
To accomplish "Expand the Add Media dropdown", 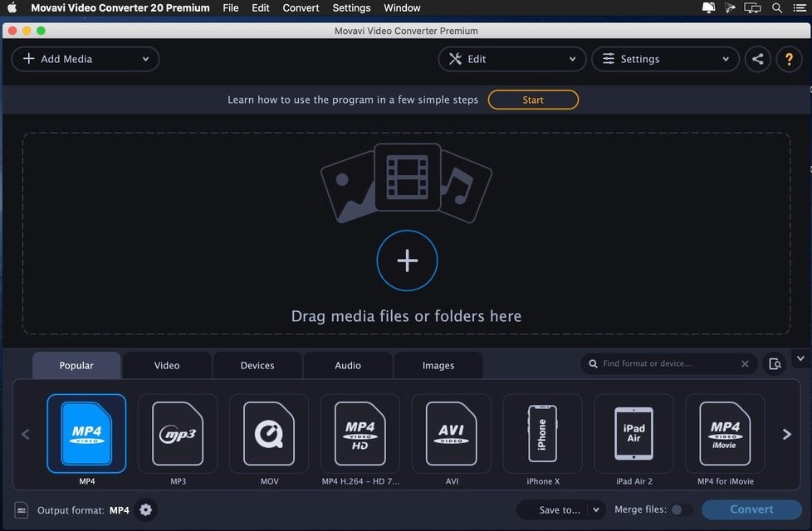I will point(145,59).
